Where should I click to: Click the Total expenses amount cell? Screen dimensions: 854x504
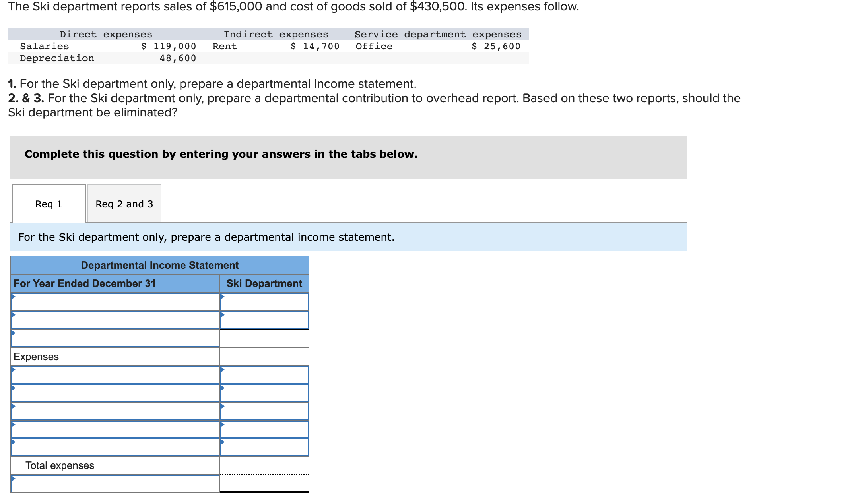[x=264, y=465]
